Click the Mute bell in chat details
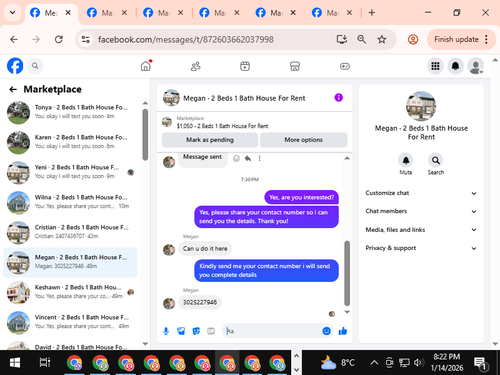 pos(406,160)
